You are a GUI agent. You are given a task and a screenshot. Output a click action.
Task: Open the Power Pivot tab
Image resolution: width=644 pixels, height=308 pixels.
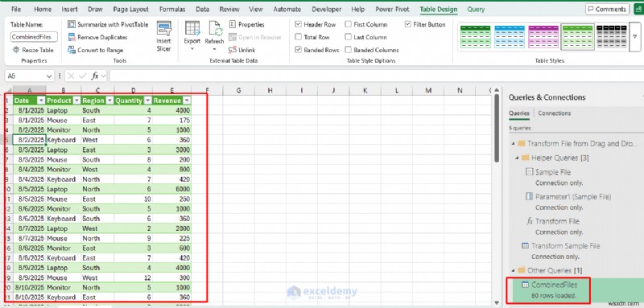[393, 10]
